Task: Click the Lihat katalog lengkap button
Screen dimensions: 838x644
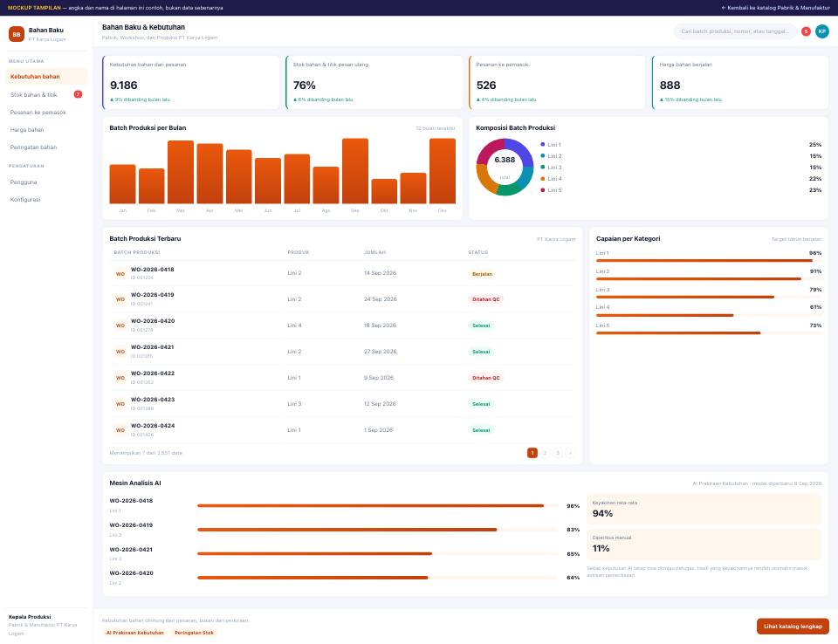Action: (x=793, y=627)
